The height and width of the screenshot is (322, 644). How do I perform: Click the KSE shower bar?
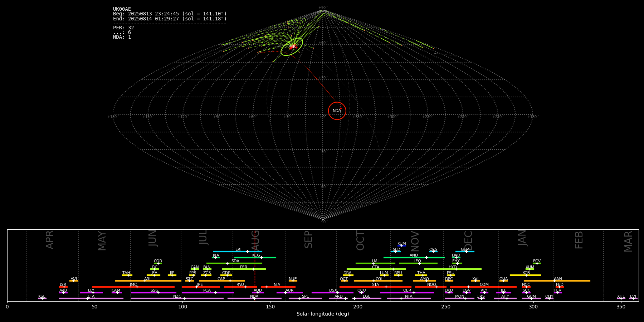(42, 298)
